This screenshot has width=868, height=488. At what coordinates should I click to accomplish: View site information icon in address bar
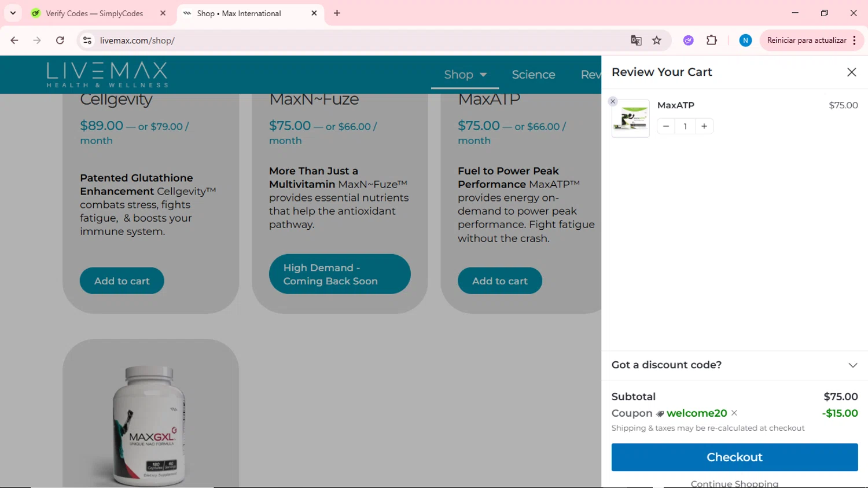87,41
